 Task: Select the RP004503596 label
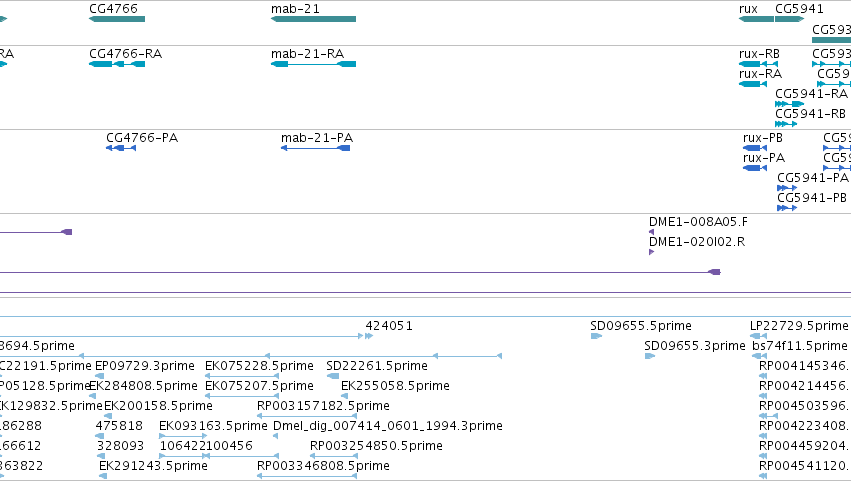click(x=803, y=406)
